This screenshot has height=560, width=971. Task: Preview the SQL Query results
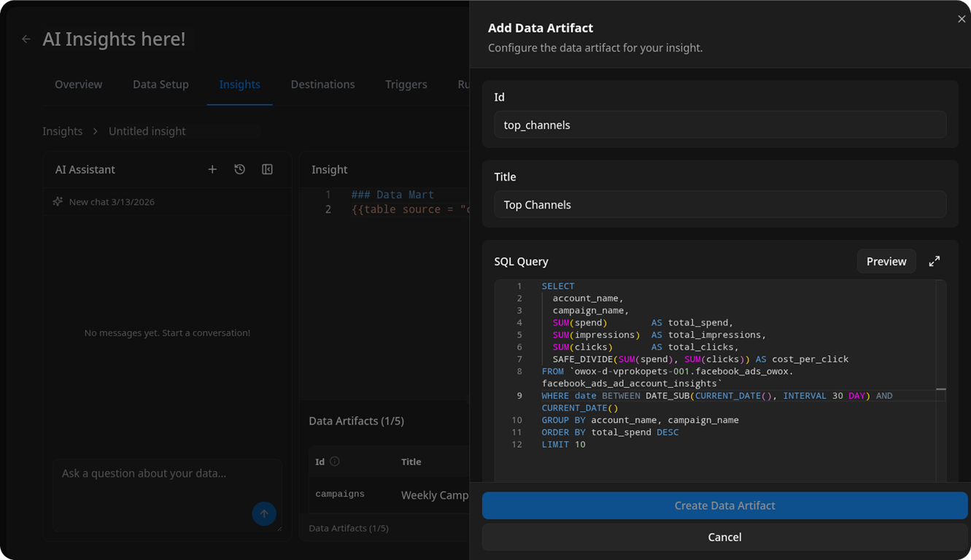click(886, 260)
